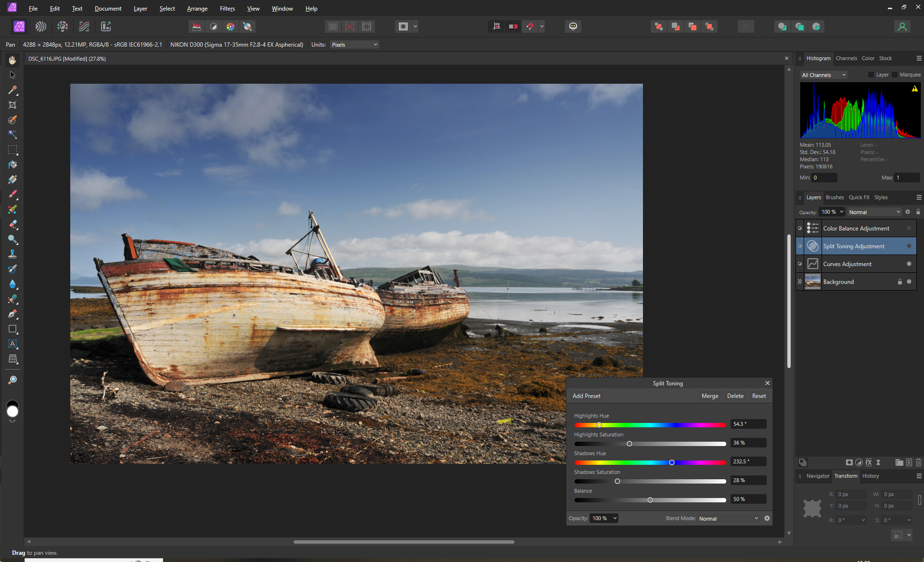Screen dimensions: 924x562
Task: Switch to the Channels tab
Action: pos(846,58)
